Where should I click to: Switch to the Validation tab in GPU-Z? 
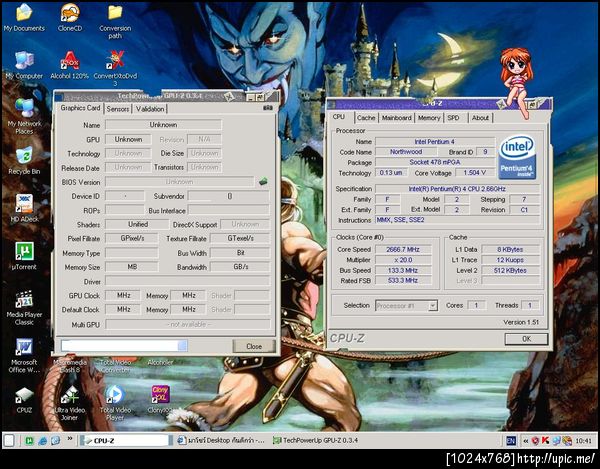pyautogui.click(x=150, y=109)
